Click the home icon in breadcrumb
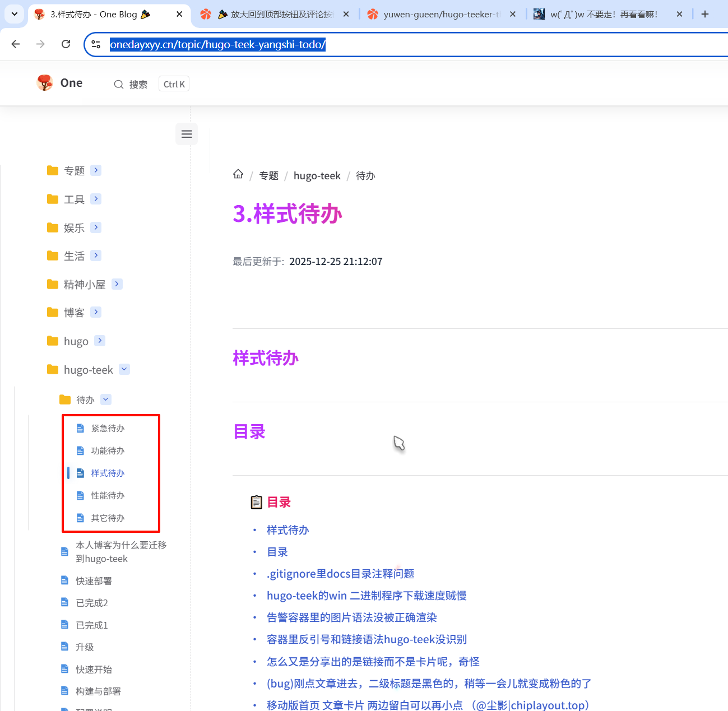Image resolution: width=728 pixels, height=711 pixels. (238, 174)
